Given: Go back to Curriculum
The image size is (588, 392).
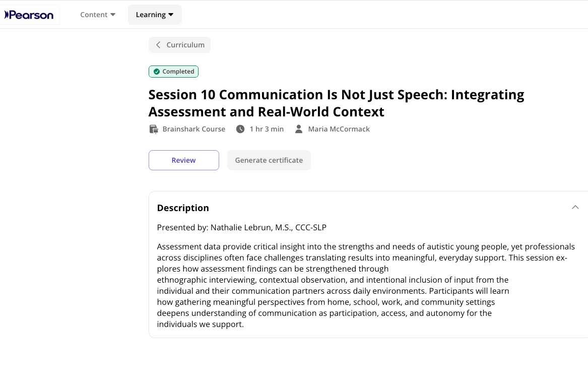Looking at the screenshot, I should click(180, 45).
